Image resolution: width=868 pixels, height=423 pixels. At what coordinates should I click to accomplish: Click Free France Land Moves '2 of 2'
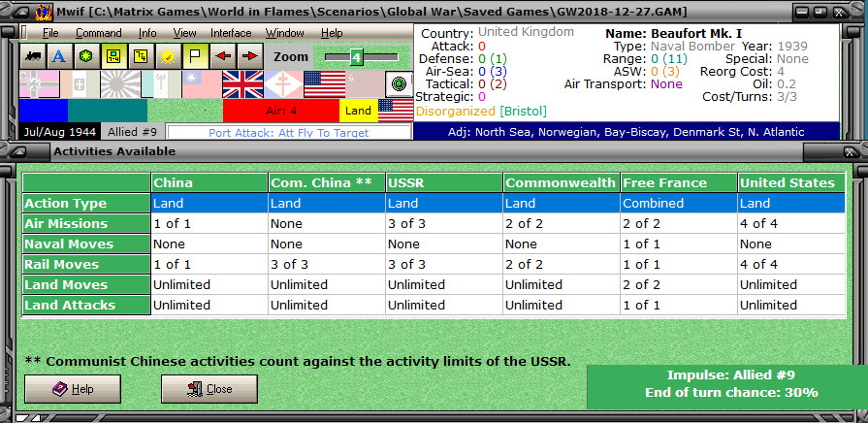point(679,285)
